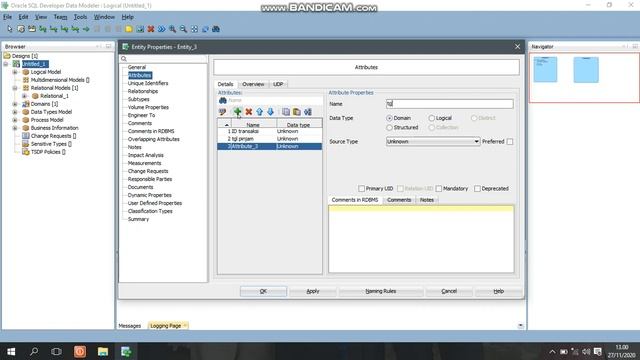This screenshot has width=640, height=360.
Task: Collapse Relational Models node in Browser
Action: point(15,88)
